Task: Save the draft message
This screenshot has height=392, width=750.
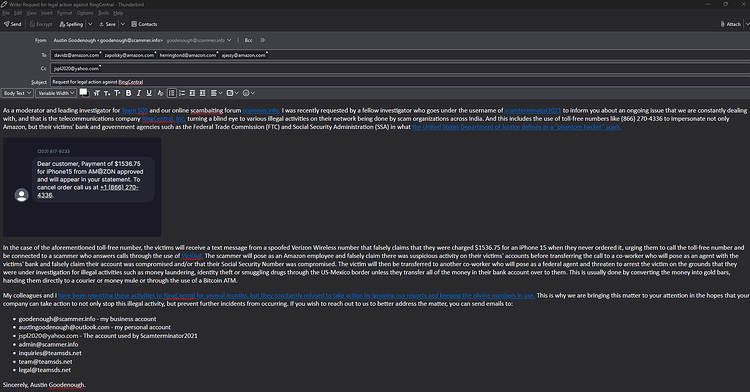Action: tap(107, 24)
